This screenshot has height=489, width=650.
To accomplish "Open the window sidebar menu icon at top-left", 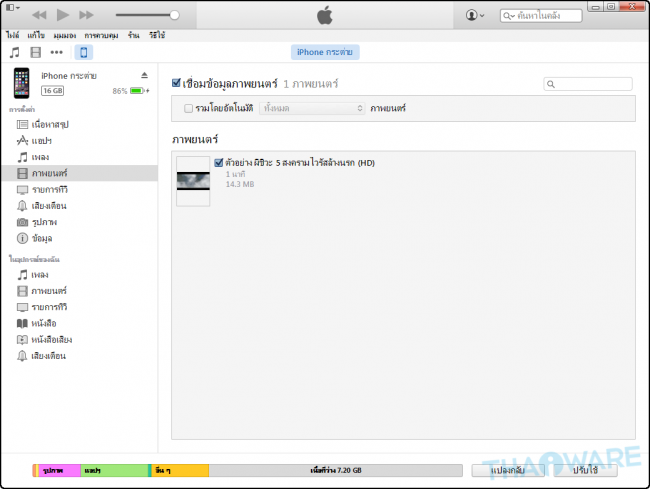I will pos(12,7).
